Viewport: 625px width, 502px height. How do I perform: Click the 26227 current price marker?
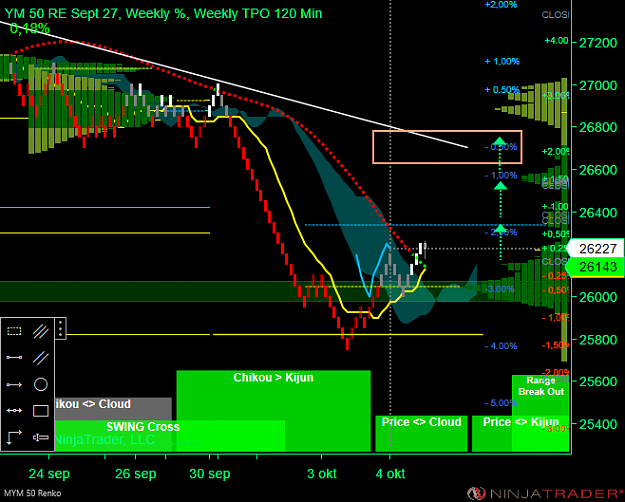(x=597, y=249)
